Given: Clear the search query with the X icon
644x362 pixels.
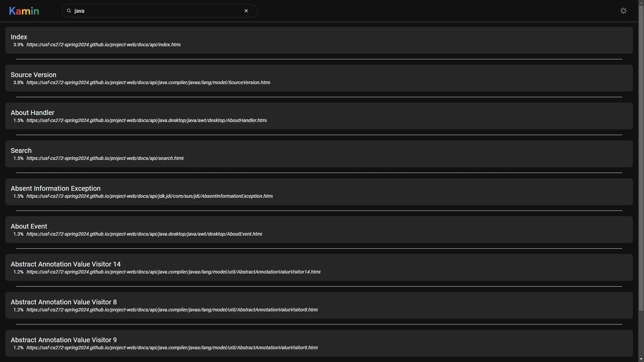Looking at the screenshot, I should point(246,11).
